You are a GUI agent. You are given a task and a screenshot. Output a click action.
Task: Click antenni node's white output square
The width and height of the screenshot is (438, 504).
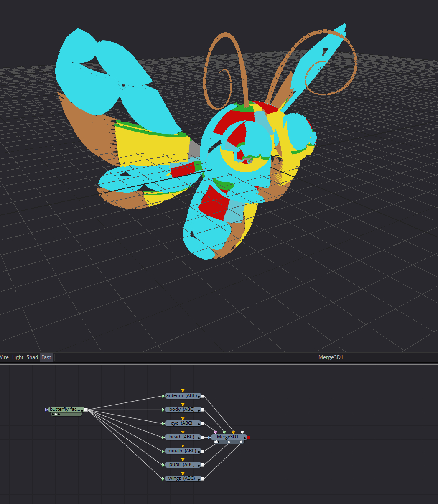pos(203,396)
